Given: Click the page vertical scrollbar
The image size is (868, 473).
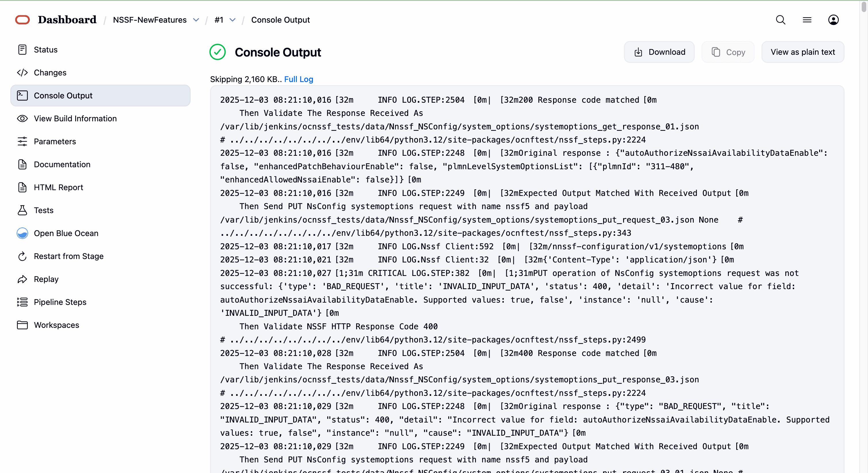Looking at the screenshot, I should pos(864,7).
